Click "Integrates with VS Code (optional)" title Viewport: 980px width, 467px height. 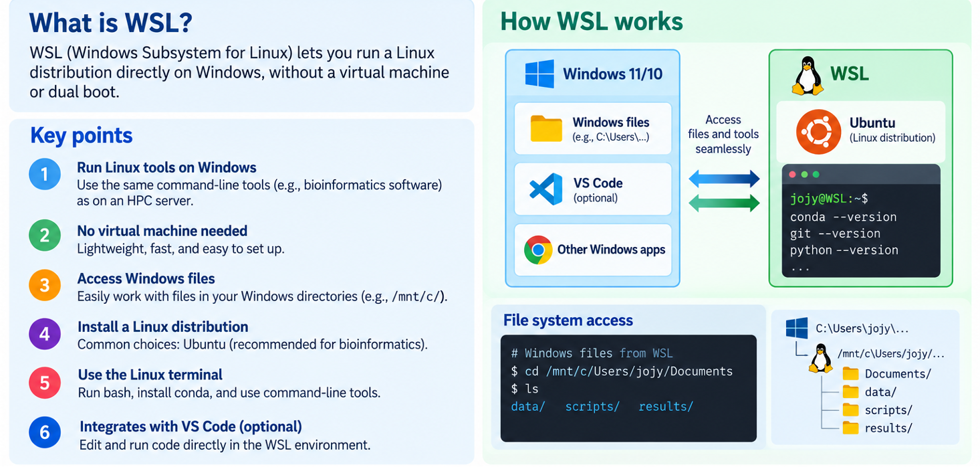[x=191, y=426]
